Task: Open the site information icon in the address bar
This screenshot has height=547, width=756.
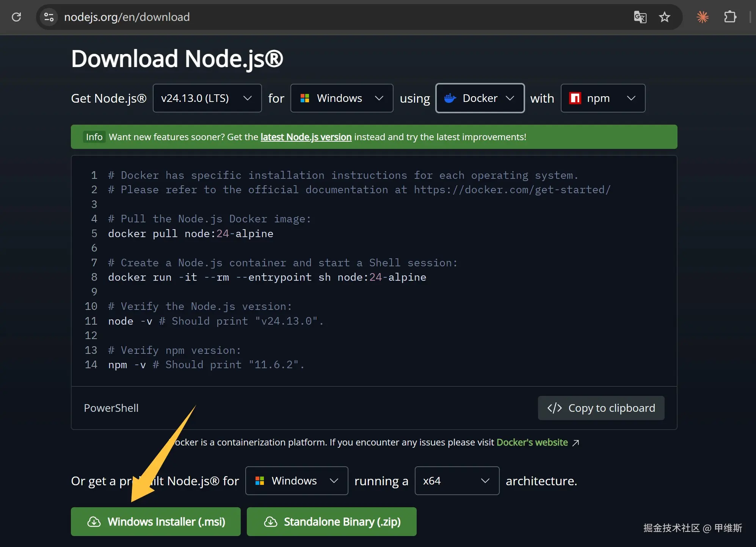Action: click(x=49, y=17)
